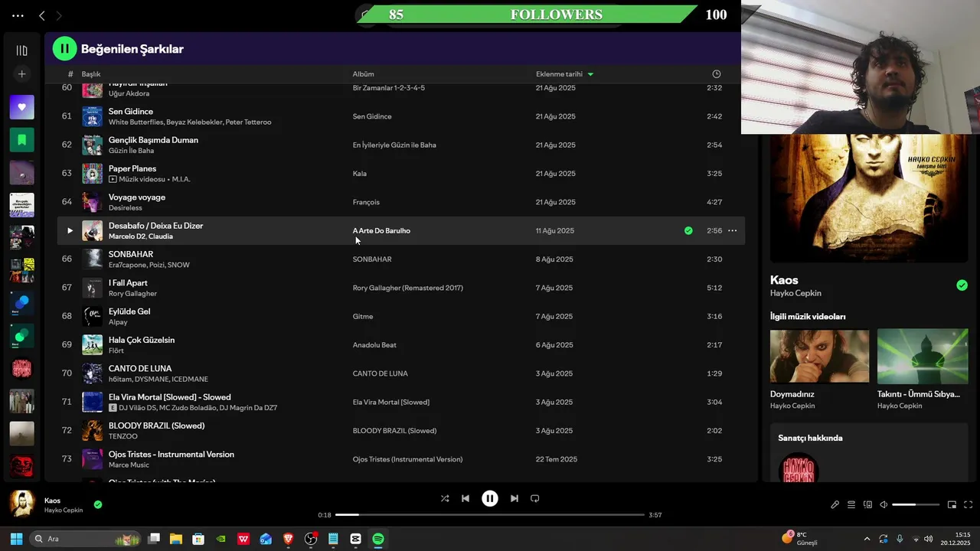Toggle green checkmark on Desabafo row

coord(688,230)
